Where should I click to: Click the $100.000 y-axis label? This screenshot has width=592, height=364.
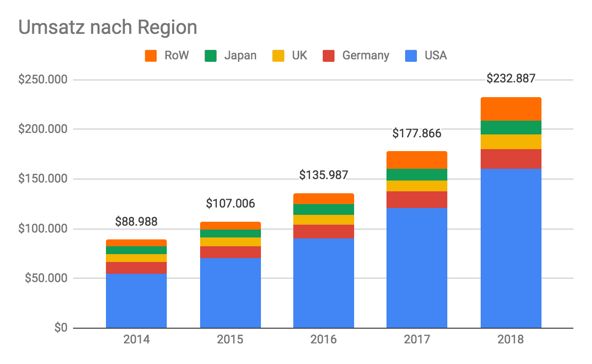click(x=42, y=229)
